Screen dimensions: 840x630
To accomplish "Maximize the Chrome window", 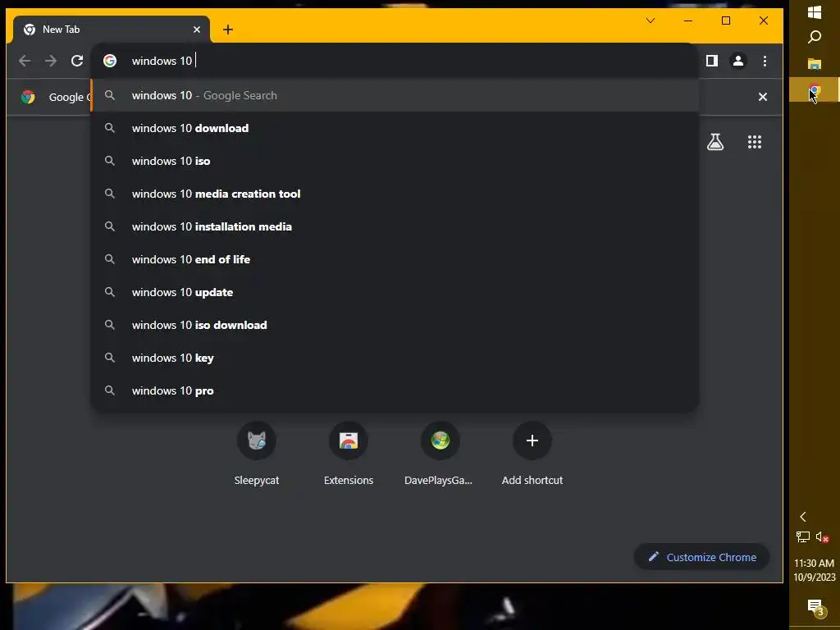I will tap(726, 21).
